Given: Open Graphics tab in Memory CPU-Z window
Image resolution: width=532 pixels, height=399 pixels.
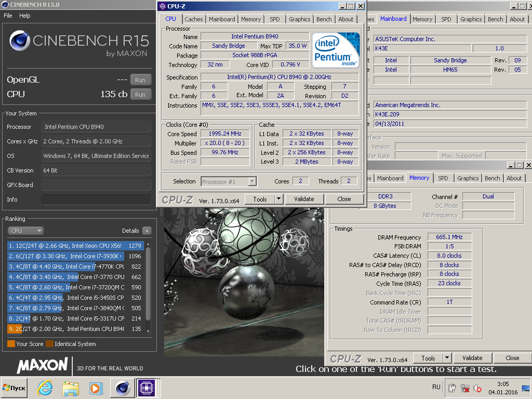Looking at the screenshot, I should click(468, 178).
